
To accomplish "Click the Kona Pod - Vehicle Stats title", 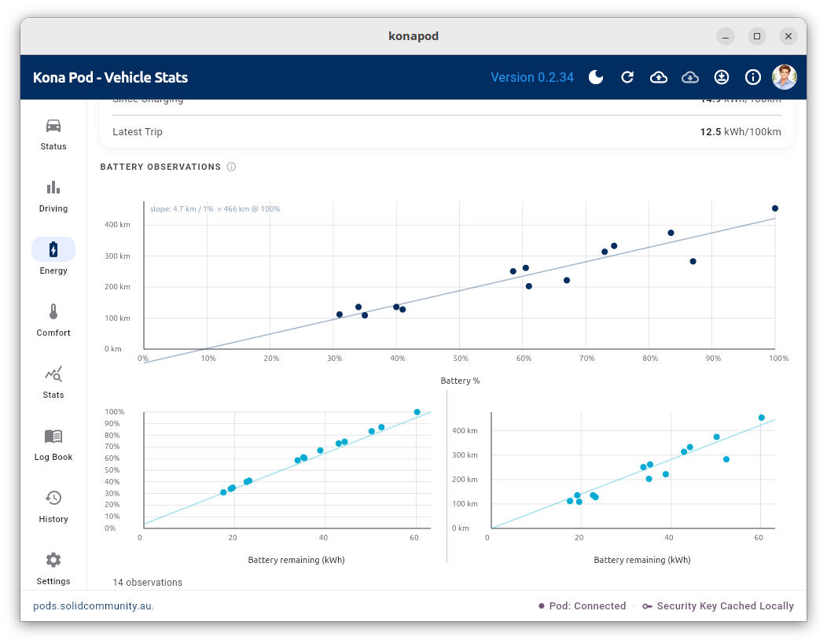I will coord(110,78).
